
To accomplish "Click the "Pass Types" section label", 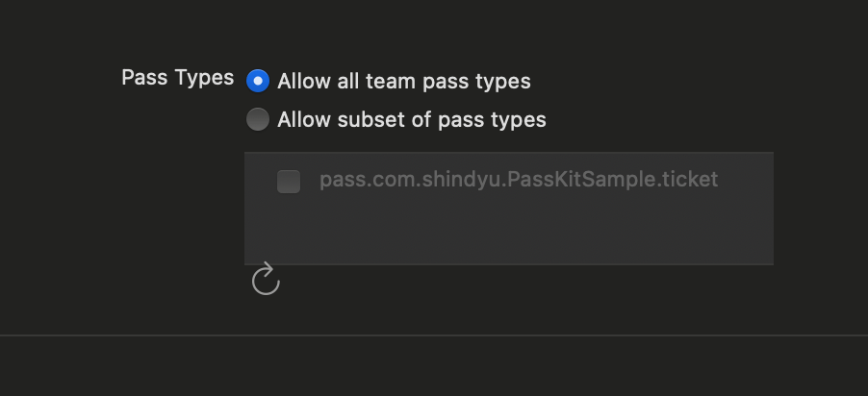I will click(x=177, y=78).
